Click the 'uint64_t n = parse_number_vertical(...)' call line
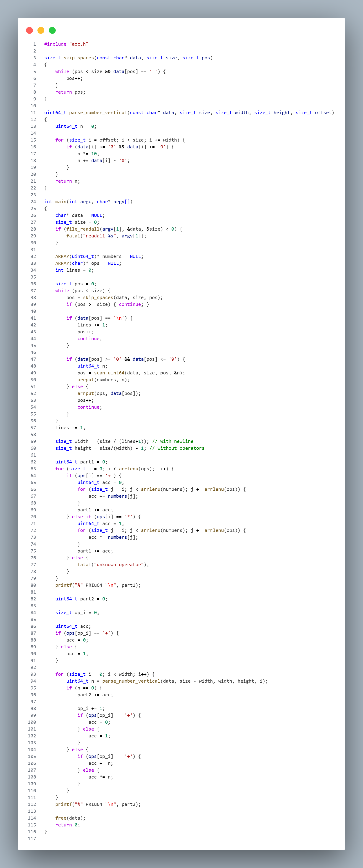This screenshot has width=363, height=868. coord(167,681)
